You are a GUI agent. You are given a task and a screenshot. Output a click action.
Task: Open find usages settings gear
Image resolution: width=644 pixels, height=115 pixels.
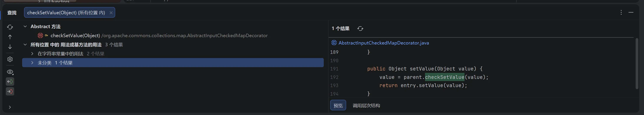[10, 59]
